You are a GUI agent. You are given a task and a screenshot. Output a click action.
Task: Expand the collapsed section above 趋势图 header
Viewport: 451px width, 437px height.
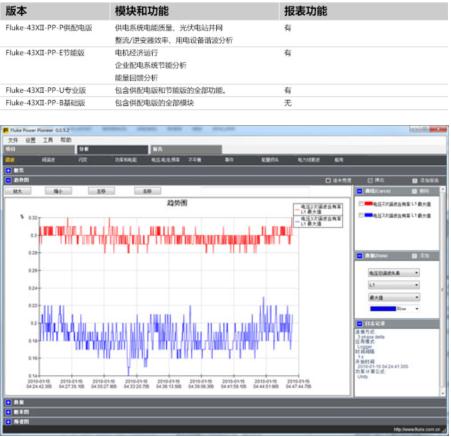8,170
